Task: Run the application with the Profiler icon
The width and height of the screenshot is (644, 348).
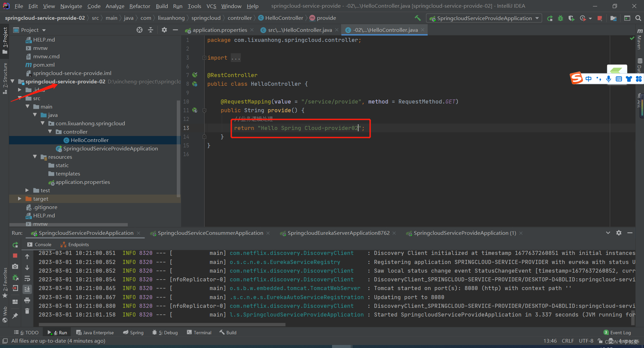Action: (583, 18)
